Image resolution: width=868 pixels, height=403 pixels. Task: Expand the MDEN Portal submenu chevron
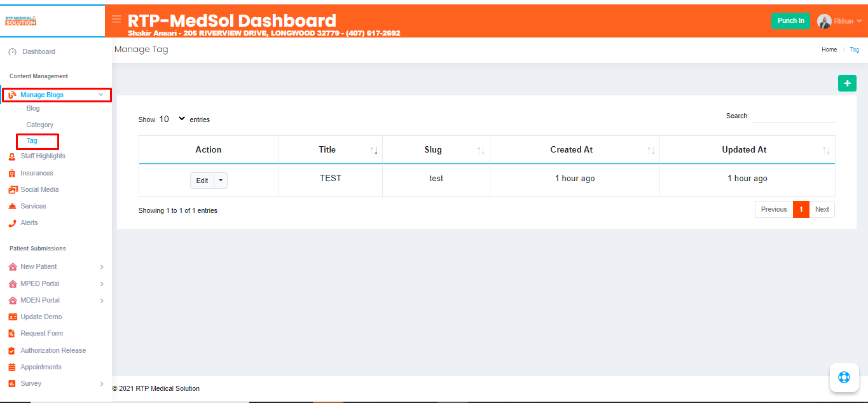pyautogui.click(x=102, y=300)
